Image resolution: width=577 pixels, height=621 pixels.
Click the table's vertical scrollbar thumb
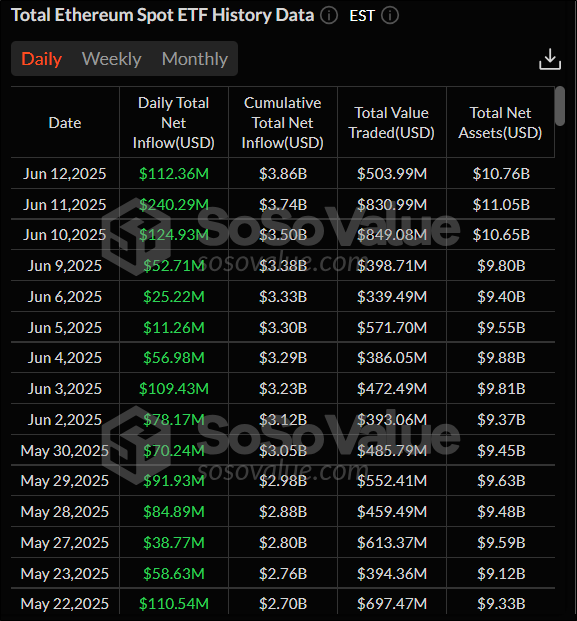click(560, 106)
